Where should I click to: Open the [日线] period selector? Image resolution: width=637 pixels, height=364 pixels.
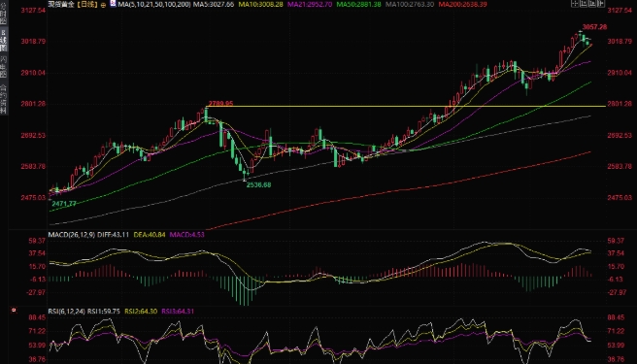coord(87,5)
